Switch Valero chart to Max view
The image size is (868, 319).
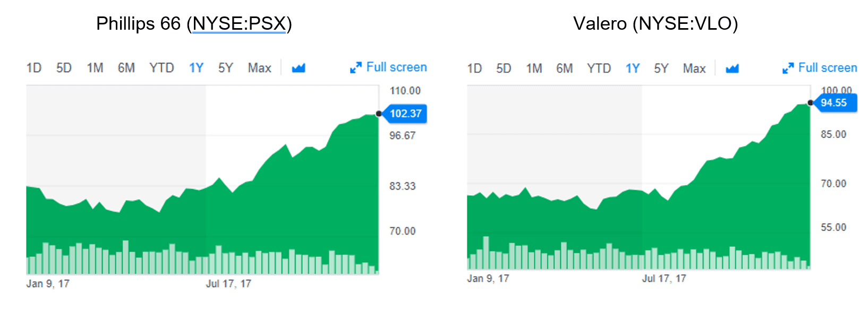pos(694,68)
